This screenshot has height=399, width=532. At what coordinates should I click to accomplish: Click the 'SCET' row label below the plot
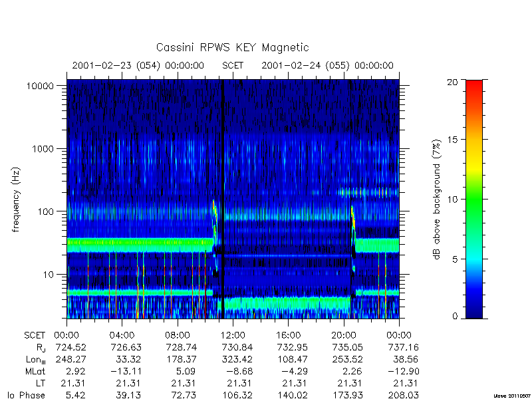(x=35, y=336)
